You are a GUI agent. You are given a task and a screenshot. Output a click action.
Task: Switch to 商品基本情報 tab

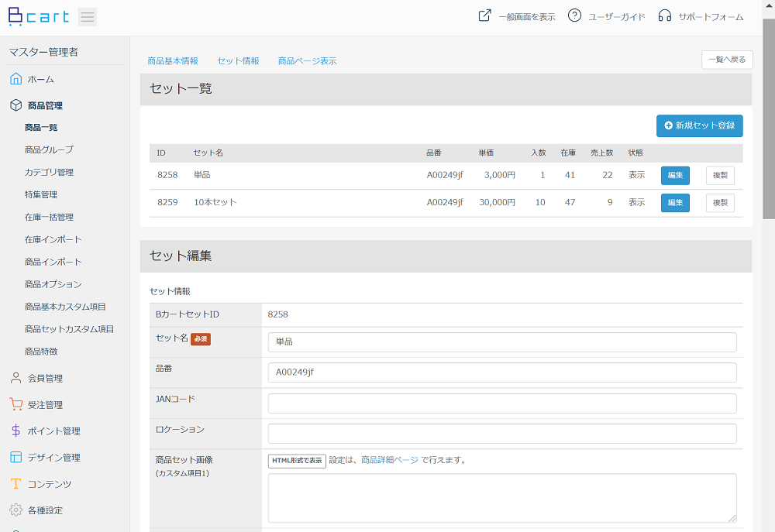point(173,60)
